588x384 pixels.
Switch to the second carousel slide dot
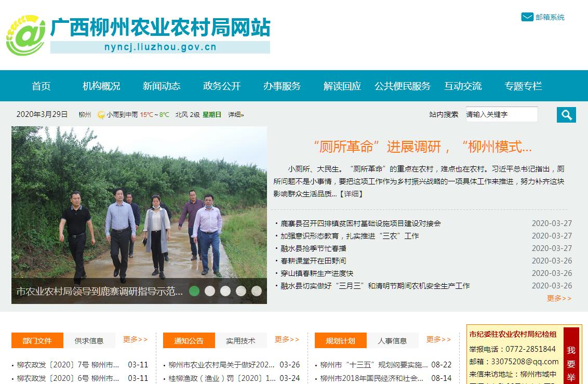[x=210, y=291]
